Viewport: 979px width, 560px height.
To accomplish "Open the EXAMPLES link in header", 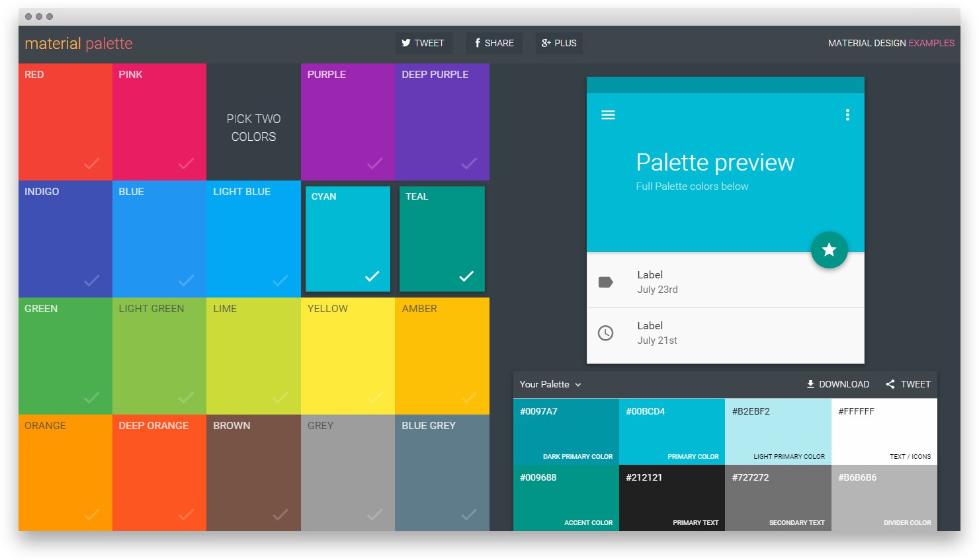I will (x=931, y=43).
